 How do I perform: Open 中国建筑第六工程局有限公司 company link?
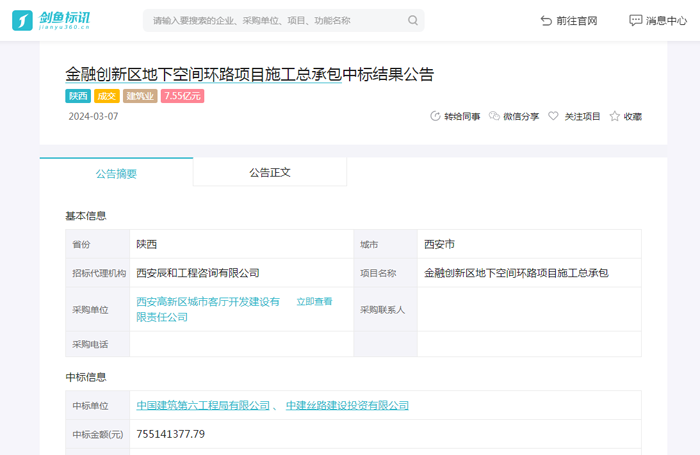click(204, 405)
